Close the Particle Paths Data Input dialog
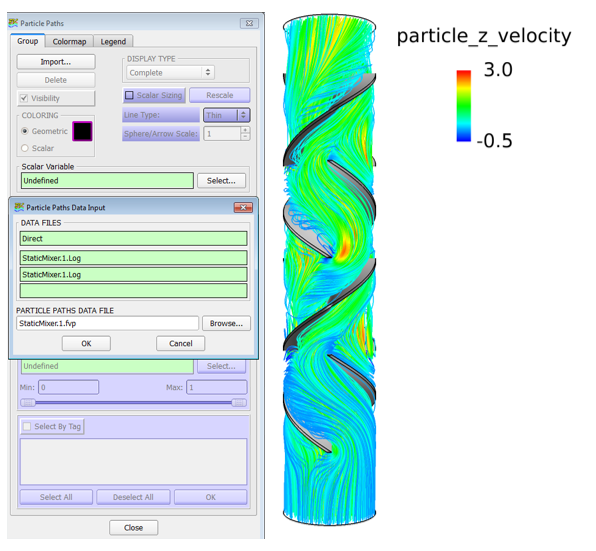Image resolution: width=596 pixels, height=551 pixels. [x=243, y=207]
